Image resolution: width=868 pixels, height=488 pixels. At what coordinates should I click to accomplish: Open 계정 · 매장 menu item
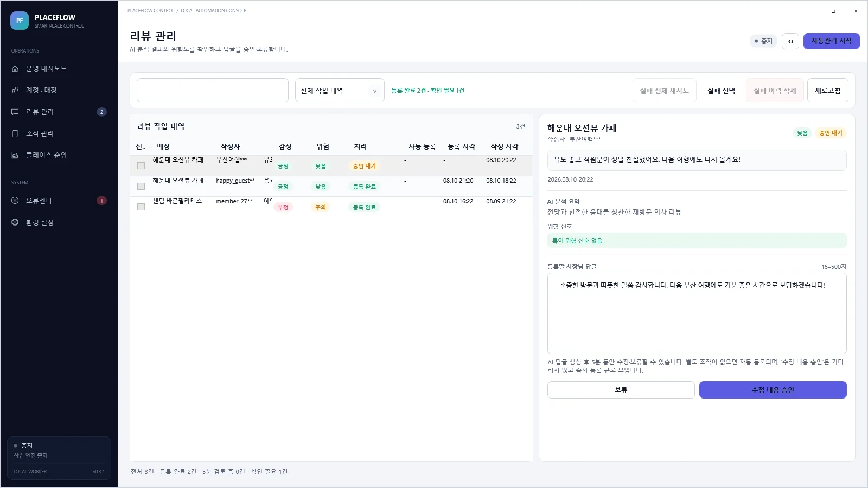point(59,90)
